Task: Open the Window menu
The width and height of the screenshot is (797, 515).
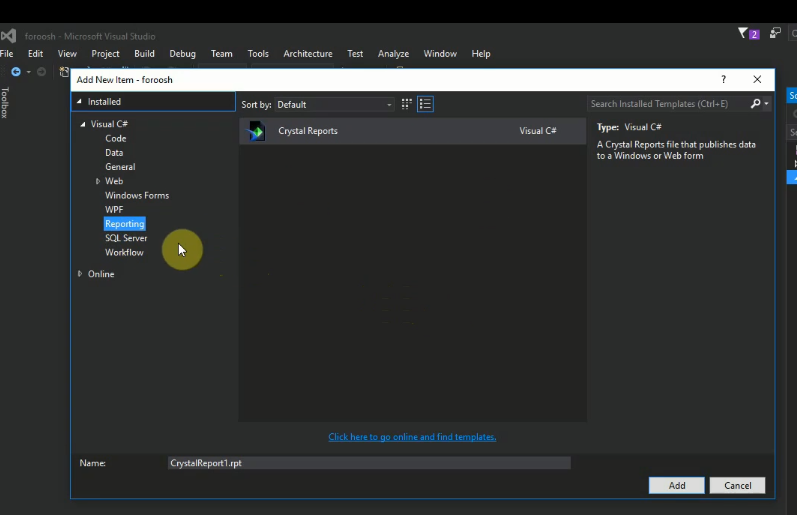Action: pyautogui.click(x=440, y=53)
